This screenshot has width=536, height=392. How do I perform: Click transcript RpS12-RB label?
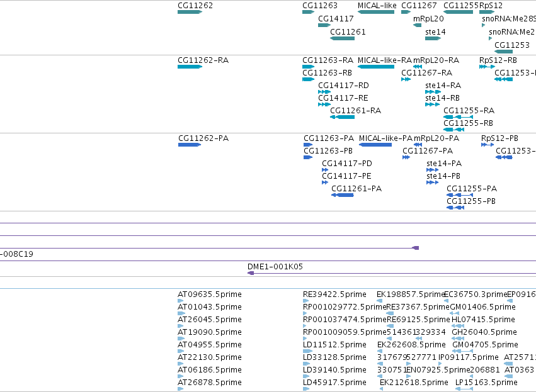498,60
